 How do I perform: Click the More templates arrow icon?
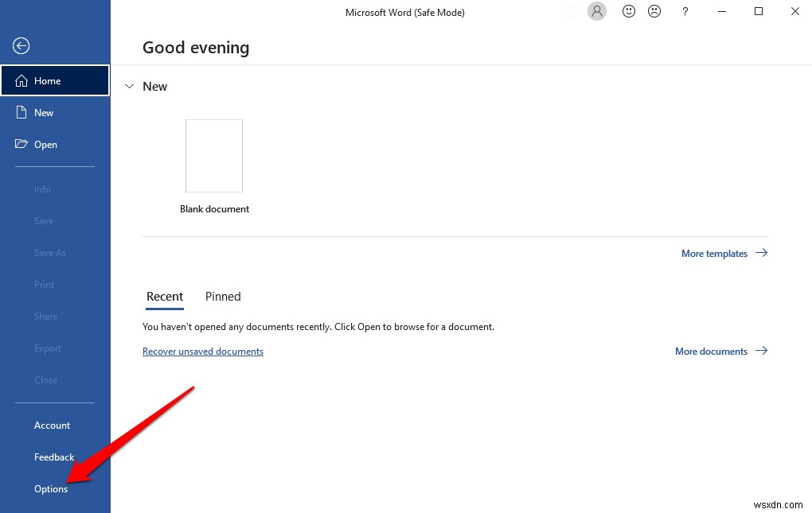pyautogui.click(x=761, y=253)
